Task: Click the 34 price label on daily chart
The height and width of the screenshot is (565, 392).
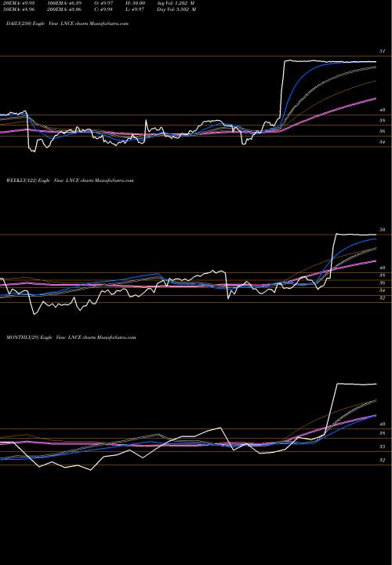Action: (383, 142)
